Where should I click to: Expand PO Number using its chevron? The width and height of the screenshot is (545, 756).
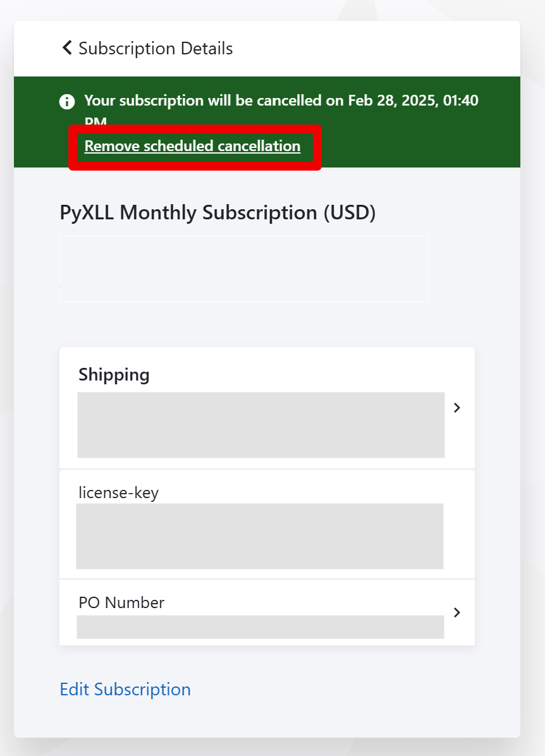(x=456, y=613)
